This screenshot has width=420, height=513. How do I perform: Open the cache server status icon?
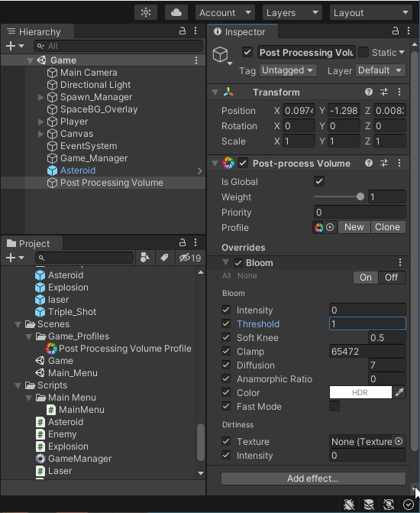(x=369, y=505)
